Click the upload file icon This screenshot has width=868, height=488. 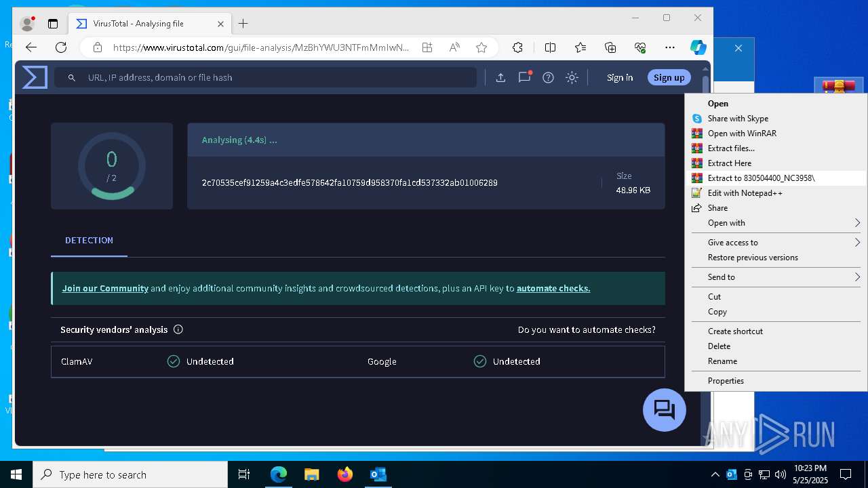500,77
